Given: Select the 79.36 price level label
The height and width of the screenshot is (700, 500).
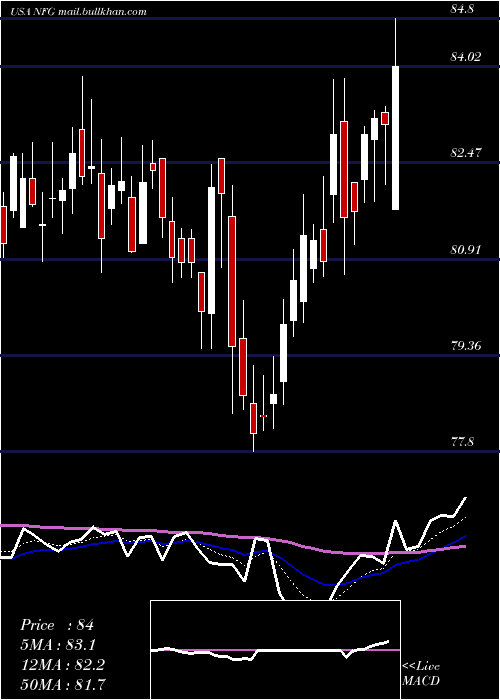Looking at the screenshot, I should [x=466, y=346].
